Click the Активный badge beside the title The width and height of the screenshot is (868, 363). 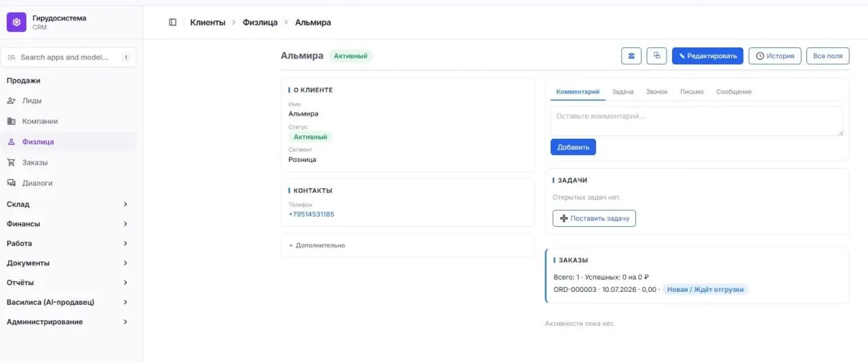[x=351, y=56]
